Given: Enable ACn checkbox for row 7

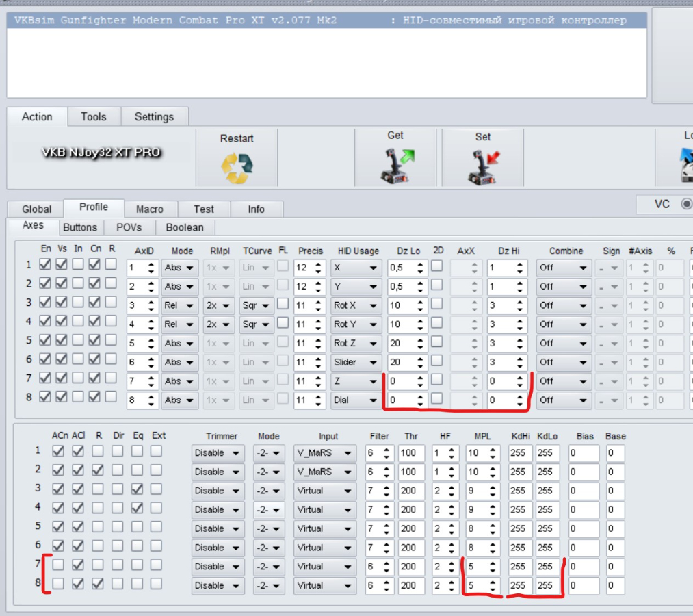Looking at the screenshot, I should pos(59,565).
